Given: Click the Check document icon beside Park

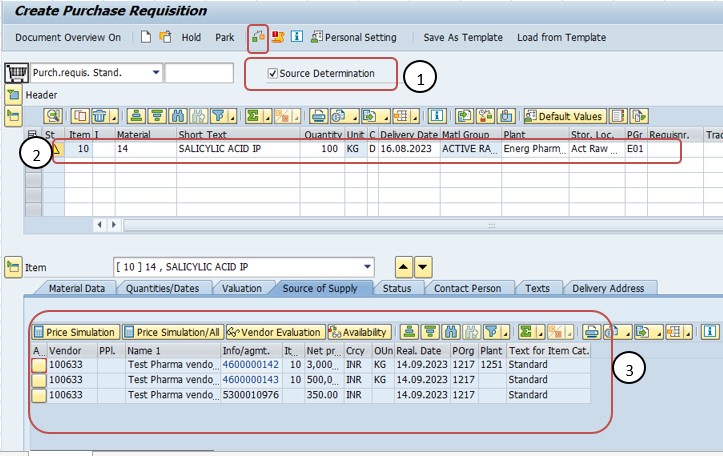Looking at the screenshot, I should pos(258,37).
